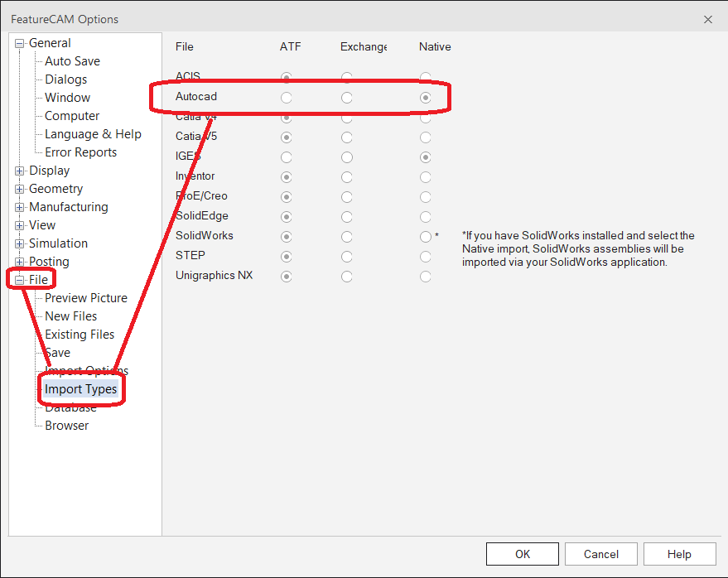Select Exchange import for IGES files
This screenshot has width=728, height=578.
[346, 157]
